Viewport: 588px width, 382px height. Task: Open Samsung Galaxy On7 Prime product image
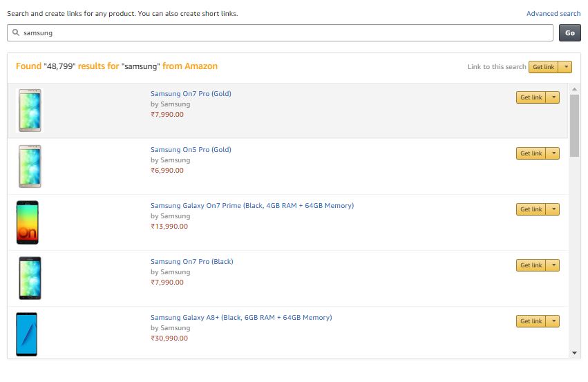point(28,222)
